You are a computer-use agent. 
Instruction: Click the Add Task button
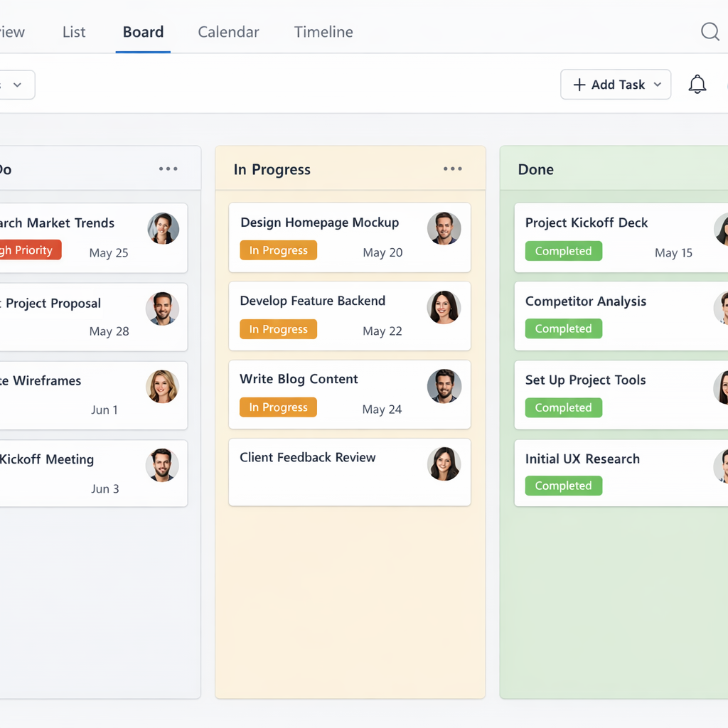609,85
